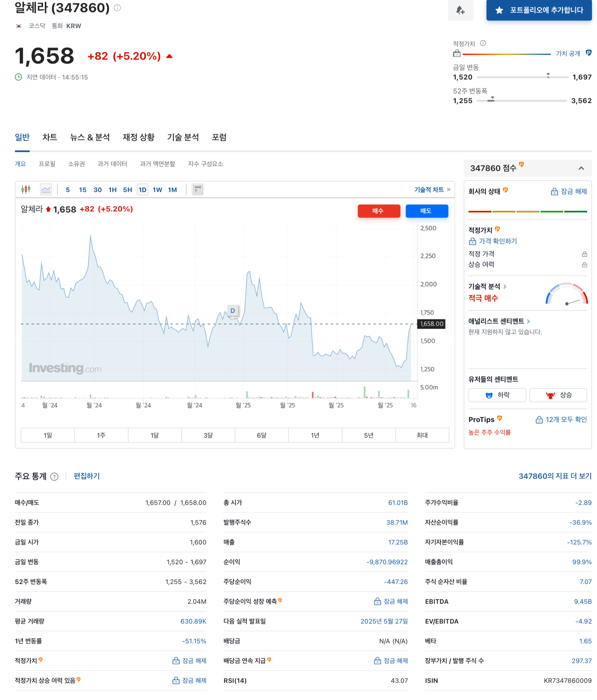
Task: Select the candlestick chart type icon
Action: (x=26, y=189)
